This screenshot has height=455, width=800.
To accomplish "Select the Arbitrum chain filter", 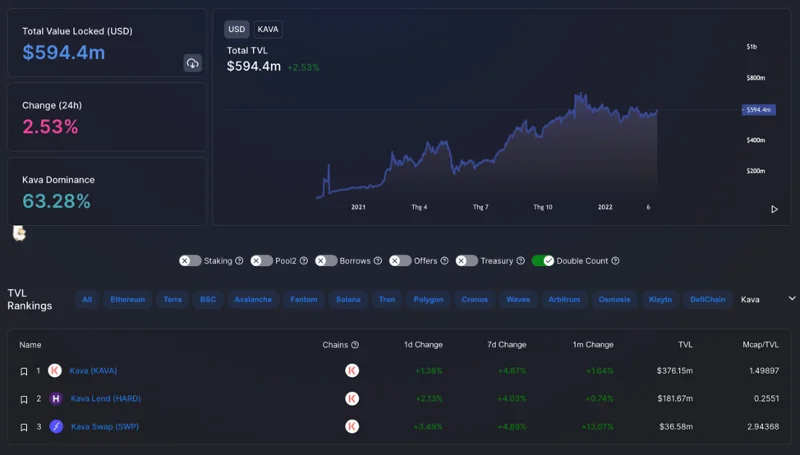I will click(x=564, y=299).
